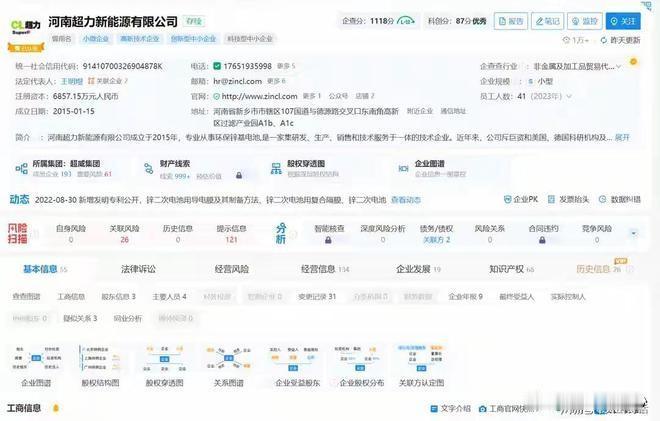The height and width of the screenshot is (421, 660).
Task: Switch to 法律诉讼 tab
Action: pos(138,269)
